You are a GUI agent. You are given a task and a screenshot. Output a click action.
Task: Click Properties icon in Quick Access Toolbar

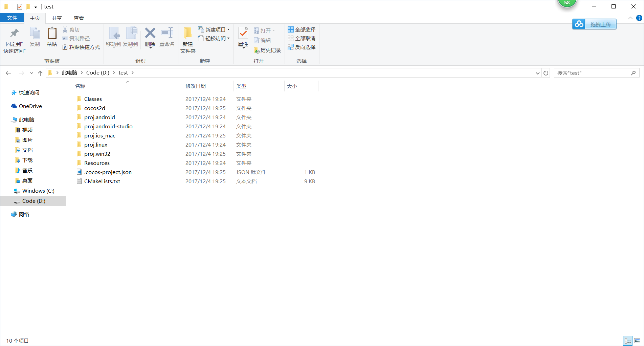(x=20, y=7)
